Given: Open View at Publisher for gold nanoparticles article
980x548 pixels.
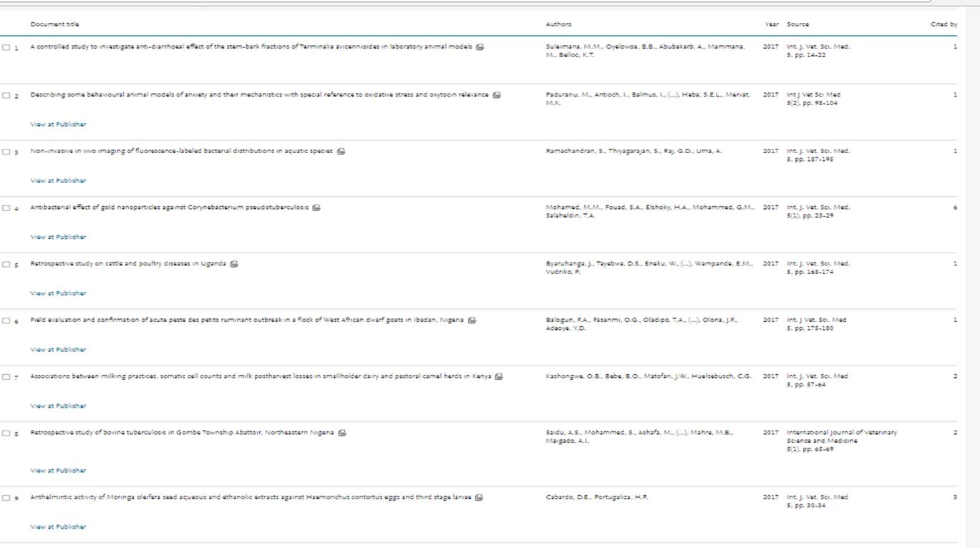Looking at the screenshot, I should point(58,237).
